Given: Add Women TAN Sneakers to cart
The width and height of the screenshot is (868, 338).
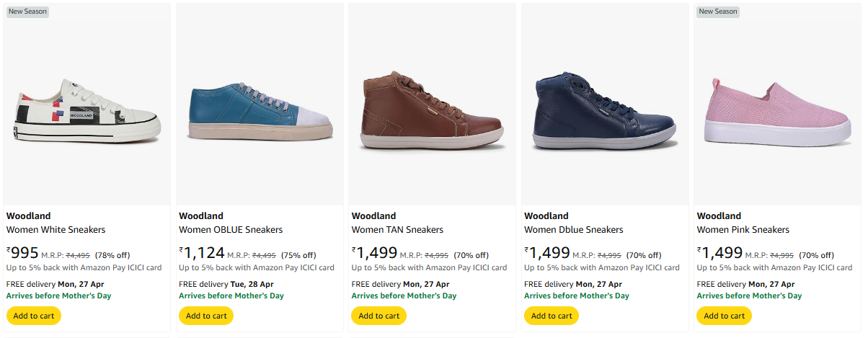Looking at the screenshot, I should point(378,316).
